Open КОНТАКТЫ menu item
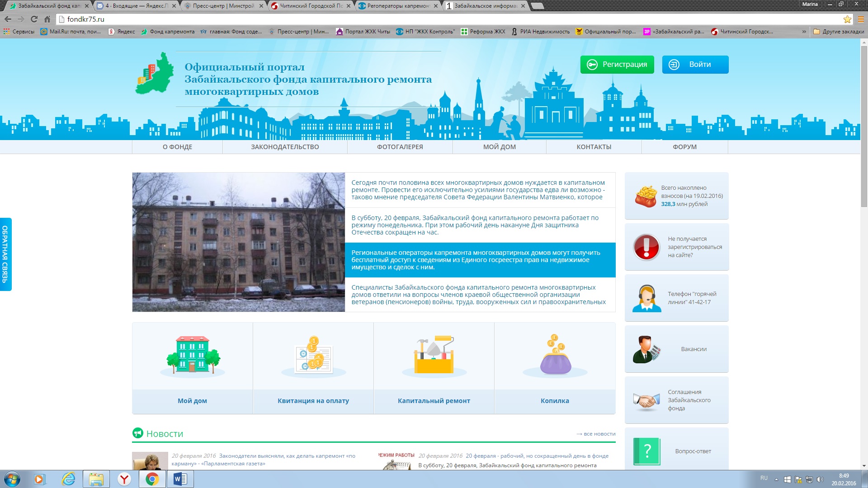 pos(594,147)
